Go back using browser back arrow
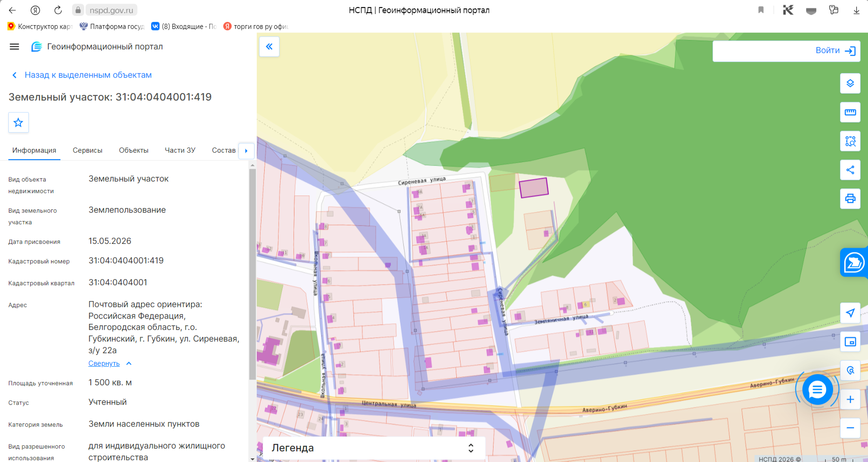 [13, 10]
